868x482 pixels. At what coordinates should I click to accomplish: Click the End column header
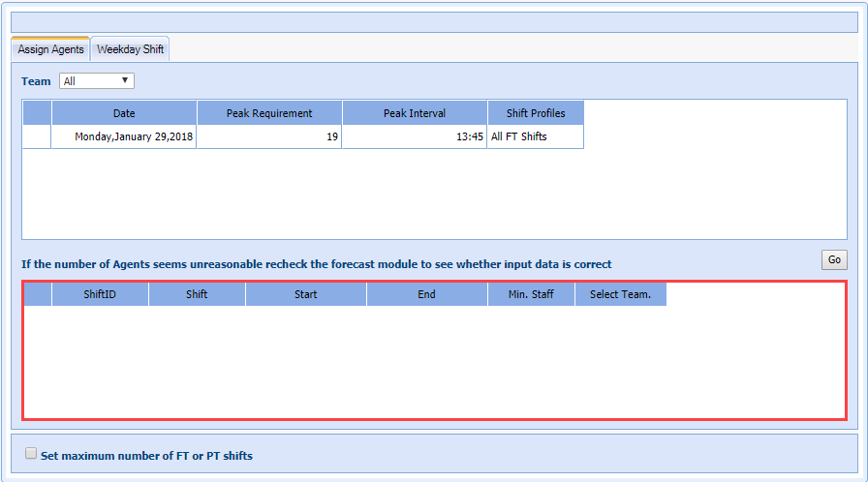pos(426,294)
